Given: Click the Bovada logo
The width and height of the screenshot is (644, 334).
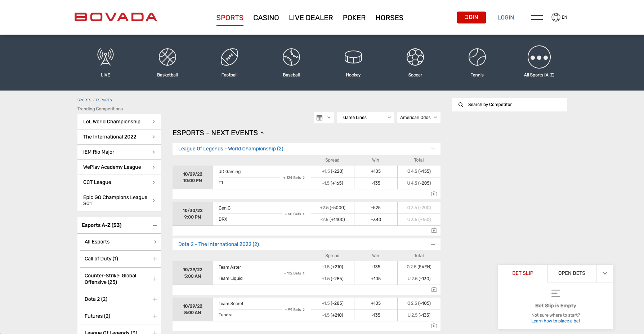Looking at the screenshot, I should (x=116, y=17).
